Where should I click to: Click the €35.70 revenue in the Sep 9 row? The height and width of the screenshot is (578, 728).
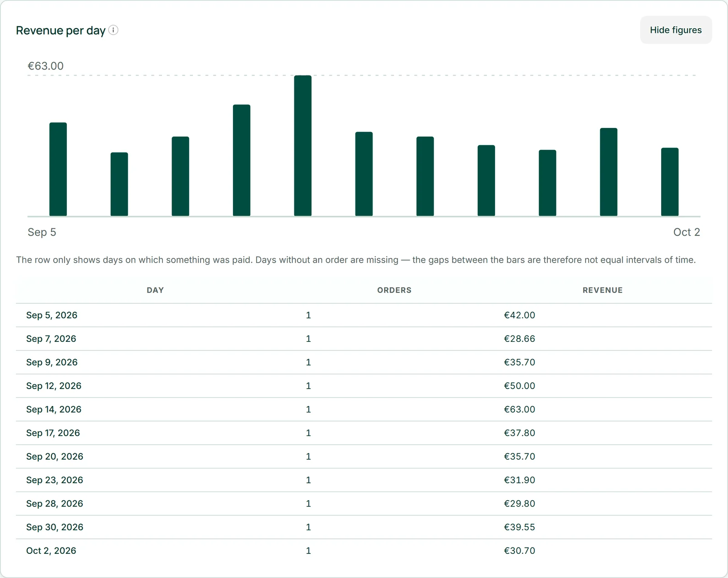click(519, 362)
